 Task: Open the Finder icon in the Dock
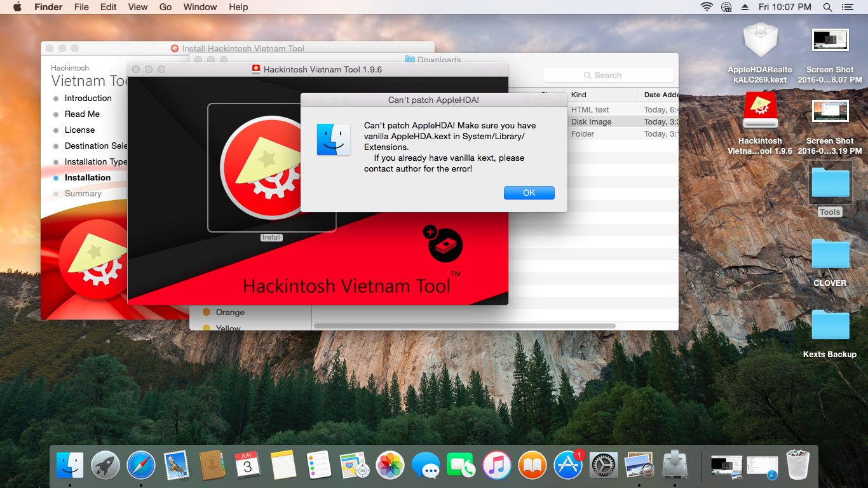point(70,465)
